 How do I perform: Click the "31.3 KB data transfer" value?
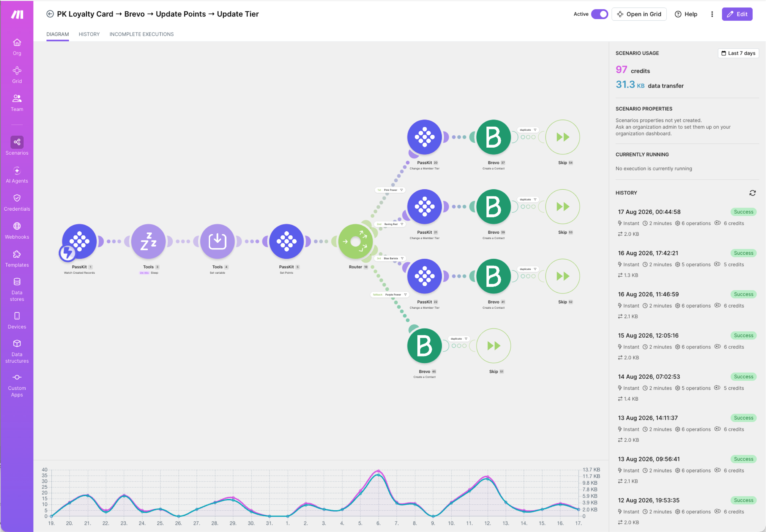pos(649,85)
